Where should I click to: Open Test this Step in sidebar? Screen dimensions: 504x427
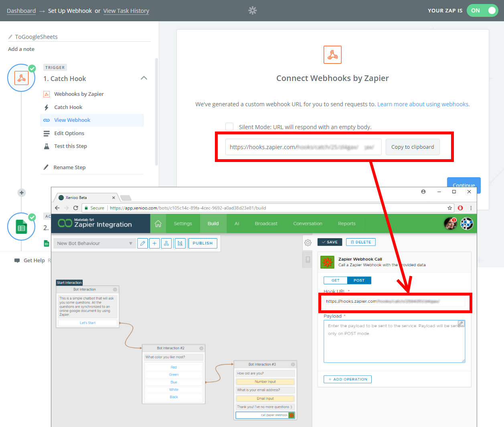click(x=71, y=146)
